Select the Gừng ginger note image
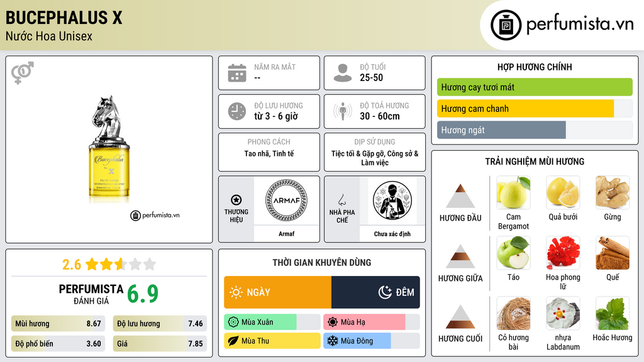 613,193
